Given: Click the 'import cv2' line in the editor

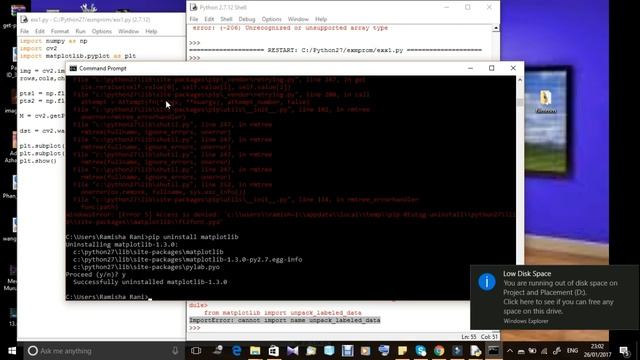Looking at the screenshot, I should pyautogui.click(x=38, y=49).
